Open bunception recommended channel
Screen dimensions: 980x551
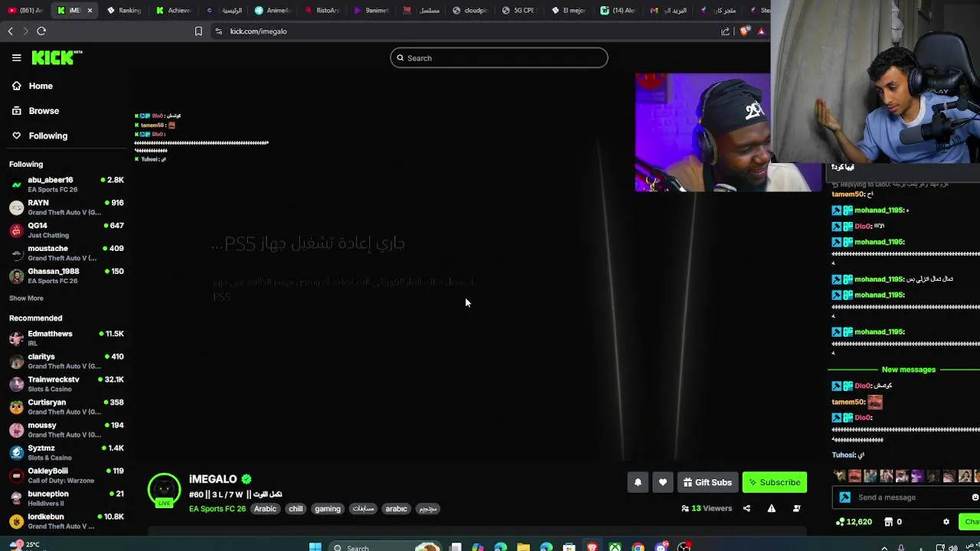tap(66, 498)
